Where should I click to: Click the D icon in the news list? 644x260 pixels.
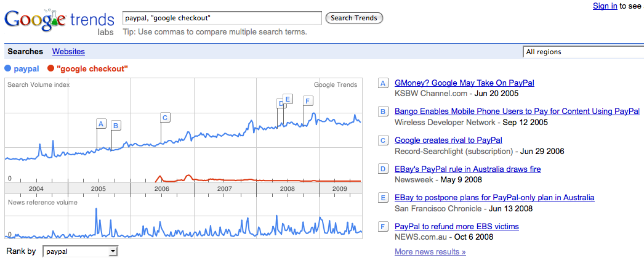(x=383, y=169)
